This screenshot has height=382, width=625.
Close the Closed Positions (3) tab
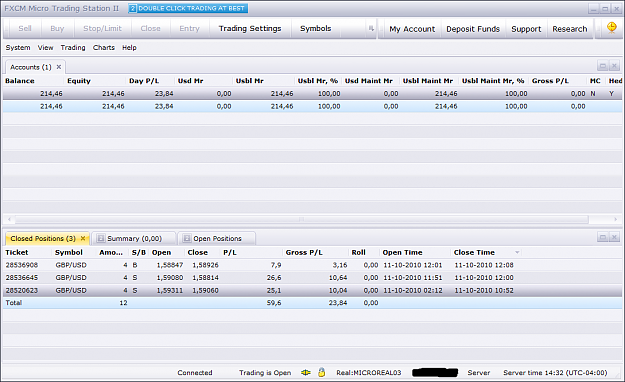83,238
